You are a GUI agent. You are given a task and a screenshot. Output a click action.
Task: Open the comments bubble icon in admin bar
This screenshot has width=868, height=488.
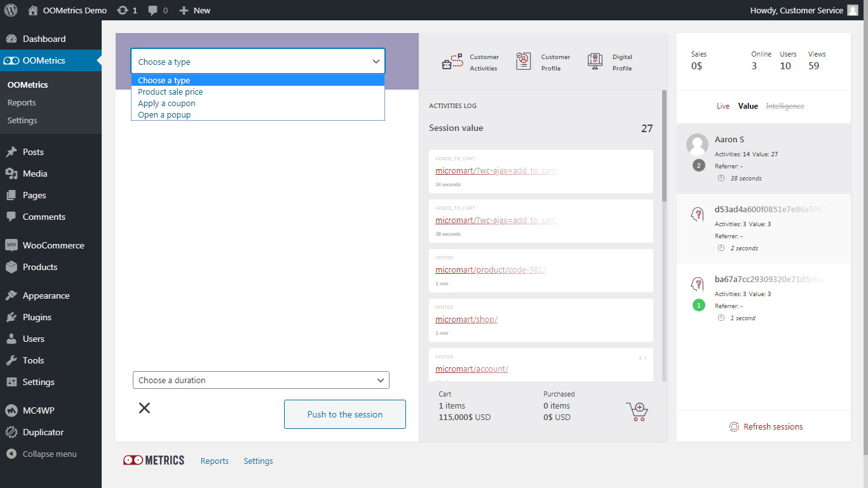coord(153,11)
